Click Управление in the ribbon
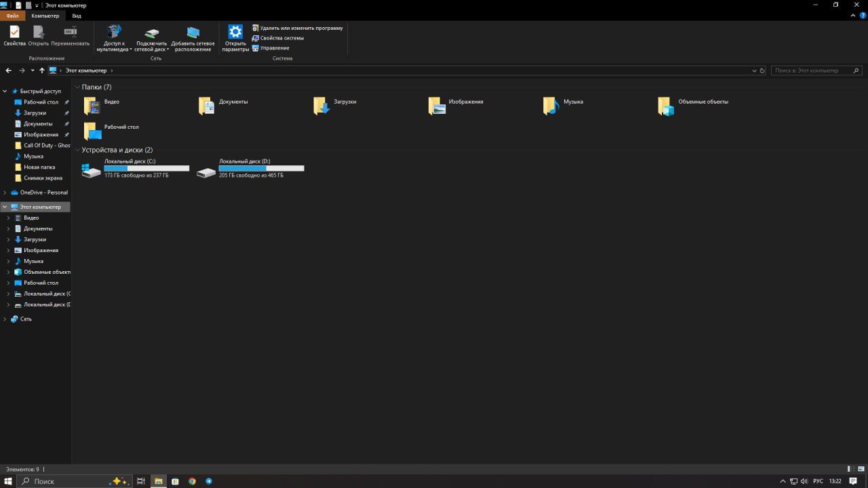Screen dimensions: 868x488 click(271, 48)
